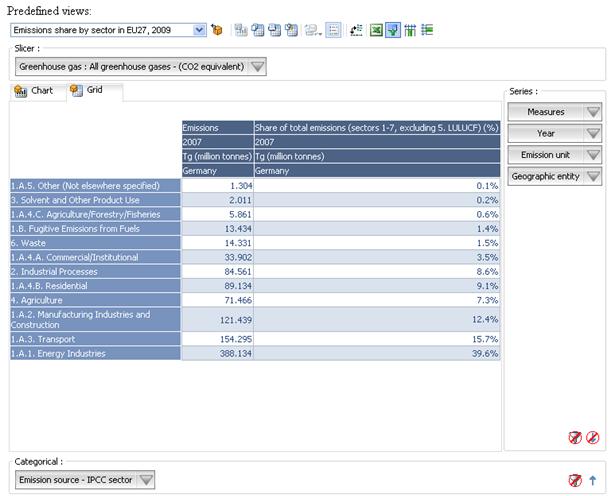Image resolution: width=612 pixels, height=496 pixels.
Task: Click the grid toolbar icon right of printer
Action: [292, 30]
